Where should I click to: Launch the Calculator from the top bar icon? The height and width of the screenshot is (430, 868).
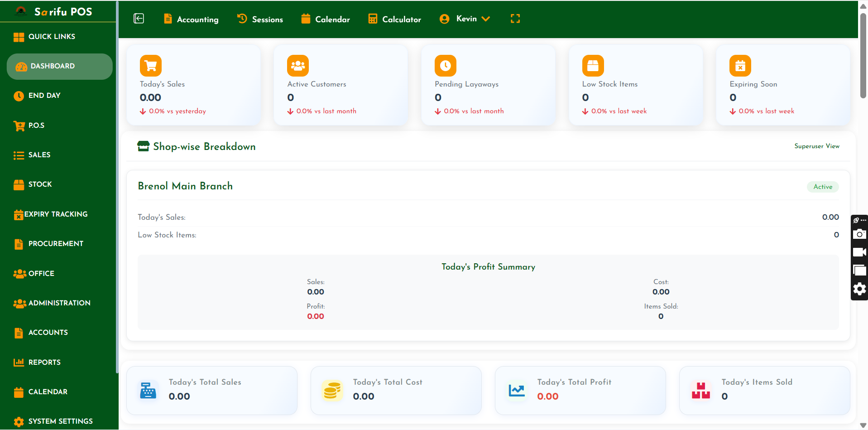[x=372, y=19]
